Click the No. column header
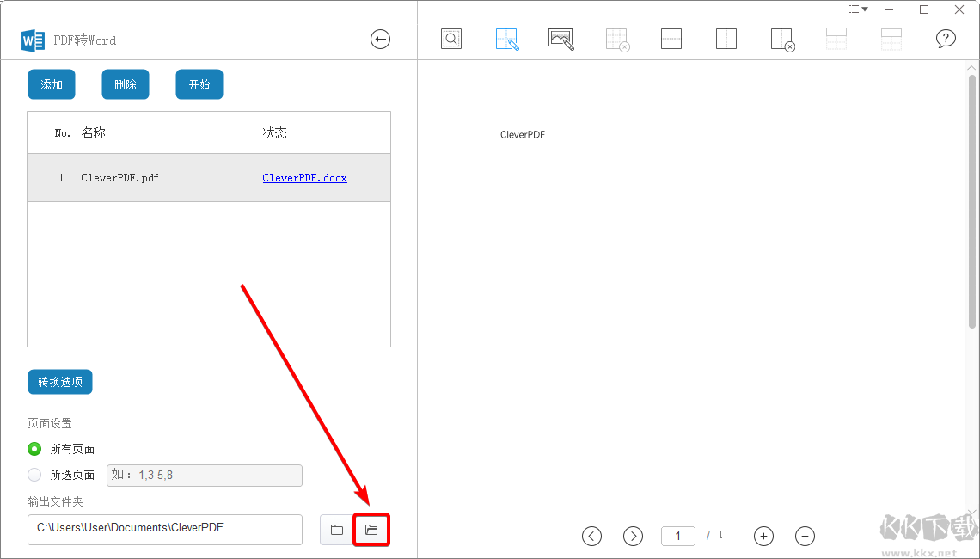 click(x=63, y=133)
